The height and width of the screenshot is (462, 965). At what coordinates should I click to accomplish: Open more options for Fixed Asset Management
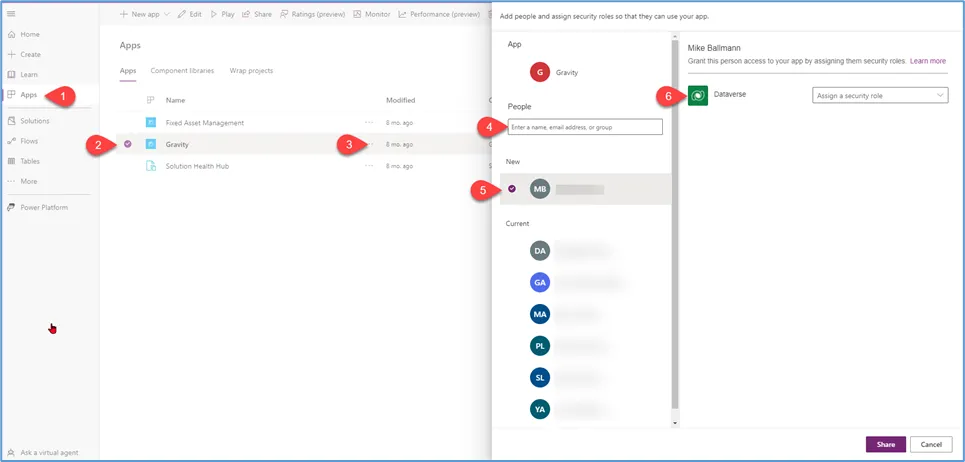[369, 122]
